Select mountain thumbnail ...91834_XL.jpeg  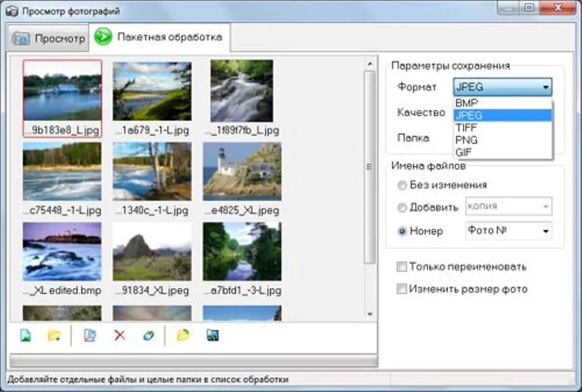point(152,259)
